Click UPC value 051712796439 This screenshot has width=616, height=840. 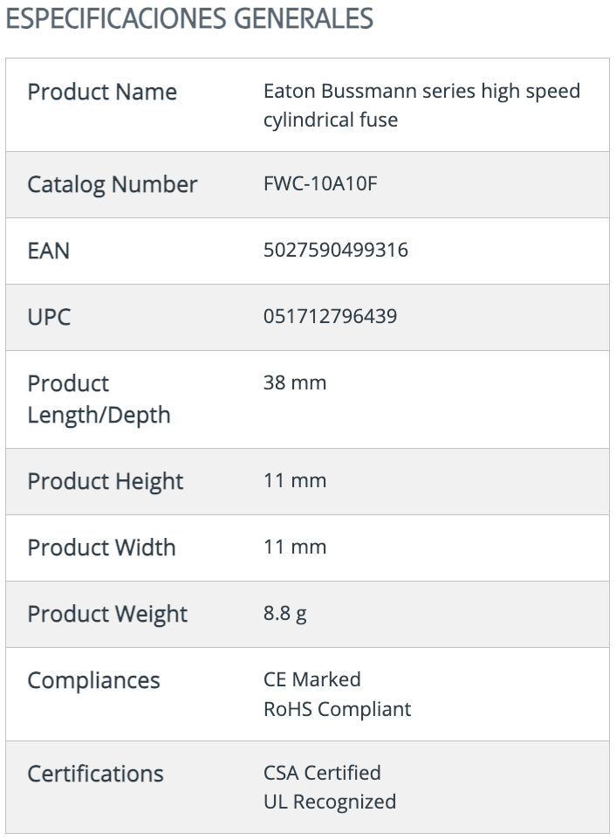pyautogui.click(x=330, y=317)
